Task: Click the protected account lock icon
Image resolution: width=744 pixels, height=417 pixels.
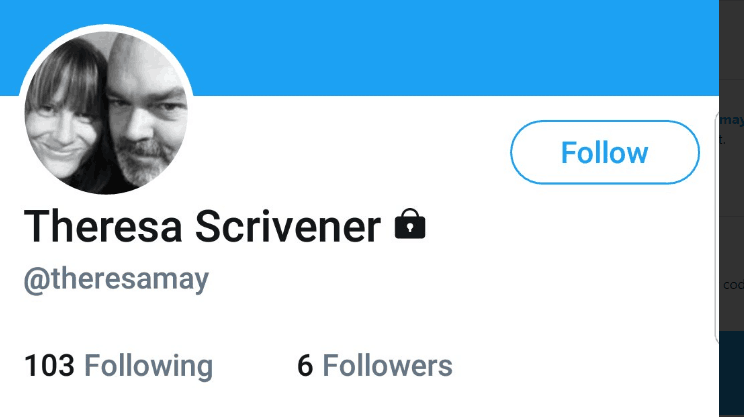Action: (410, 225)
